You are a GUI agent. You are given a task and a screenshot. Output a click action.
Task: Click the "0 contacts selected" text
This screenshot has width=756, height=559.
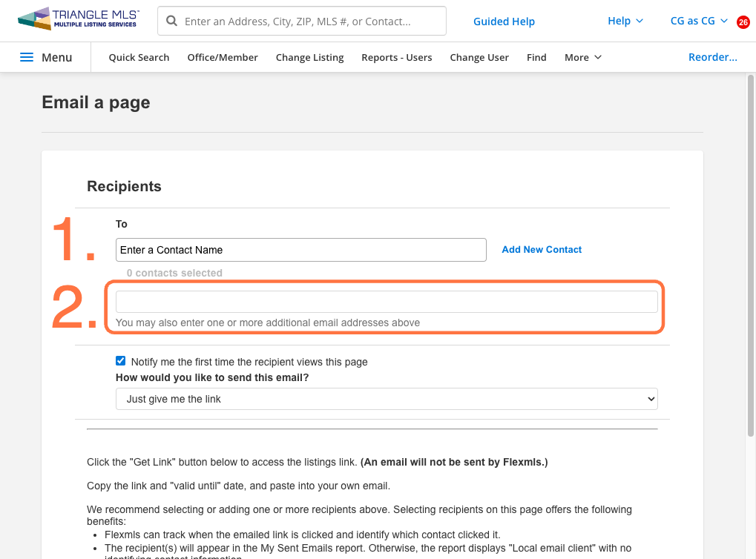click(174, 273)
